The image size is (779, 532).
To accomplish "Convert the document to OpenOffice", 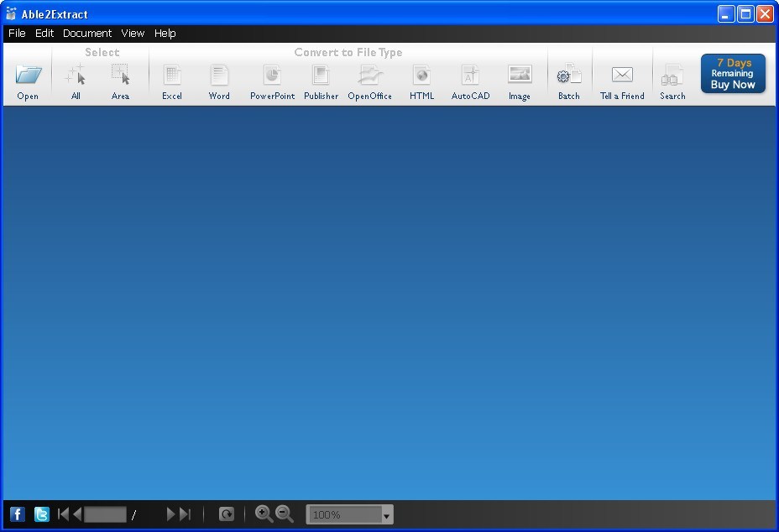I will tap(369, 80).
